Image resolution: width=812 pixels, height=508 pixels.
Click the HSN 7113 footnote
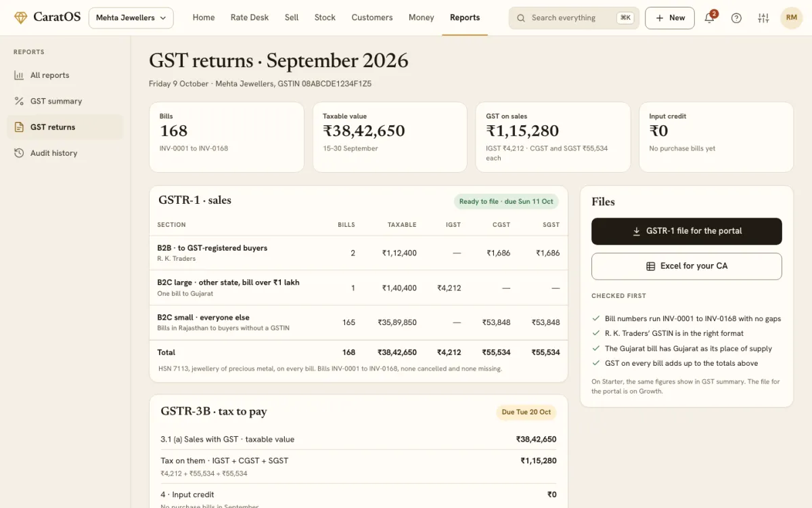(330, 369)
